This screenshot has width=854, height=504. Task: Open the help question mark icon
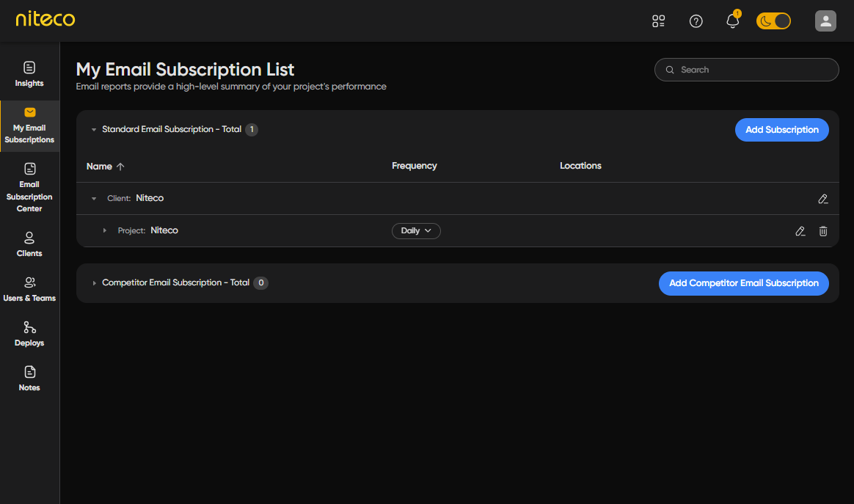click(696, 21)
